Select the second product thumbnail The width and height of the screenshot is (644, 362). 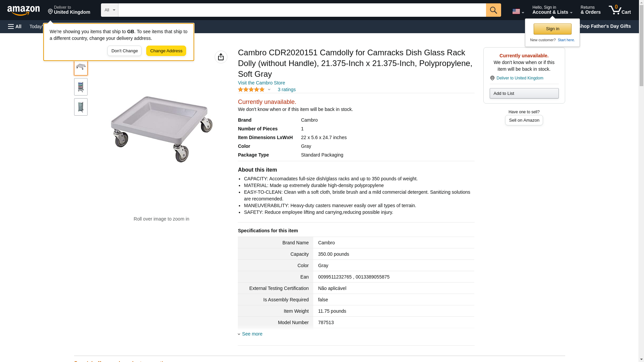coord(81,87)
